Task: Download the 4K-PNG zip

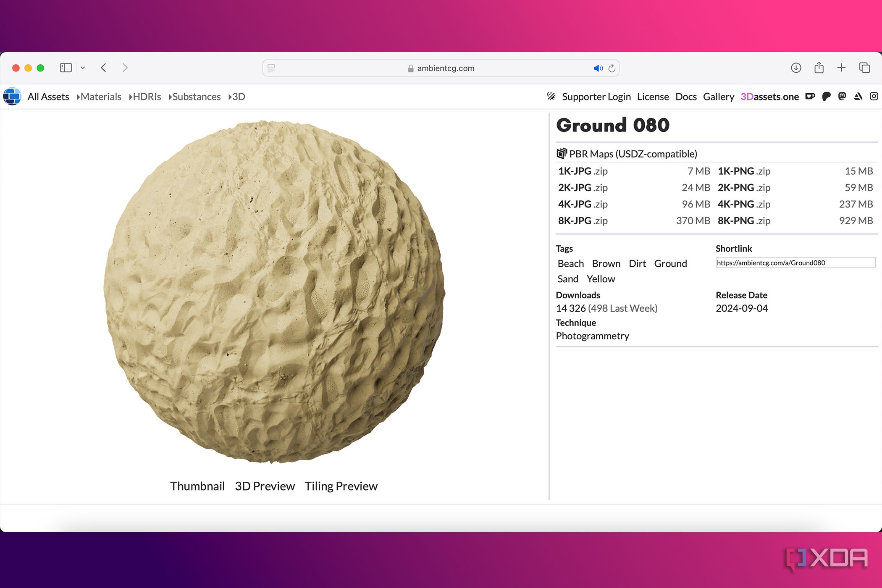Action: [744, 204]
